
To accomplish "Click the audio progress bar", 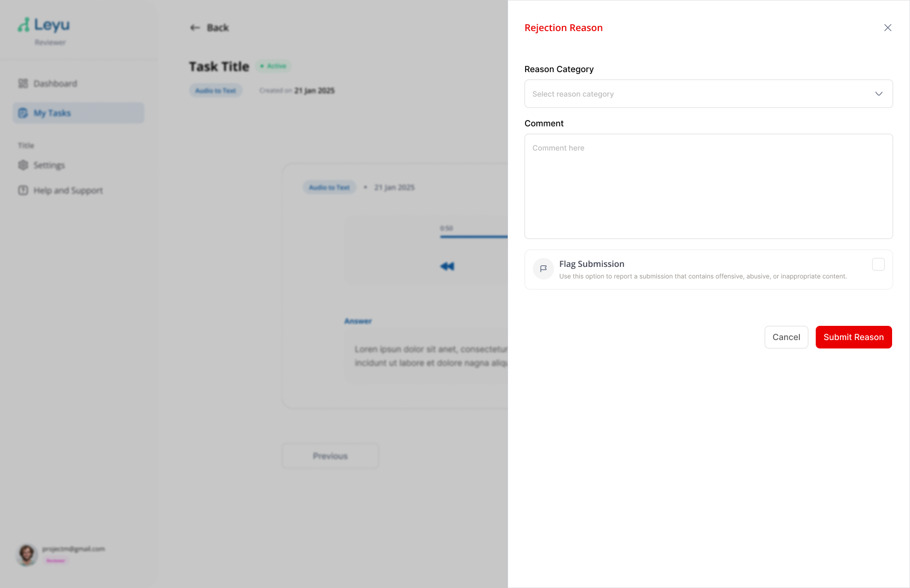I will [x=473, y=237].
